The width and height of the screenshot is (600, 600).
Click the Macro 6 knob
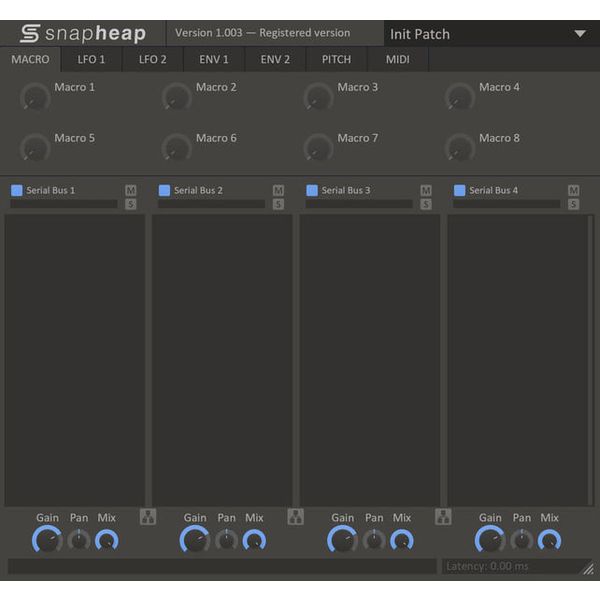[x=176, y=148]
